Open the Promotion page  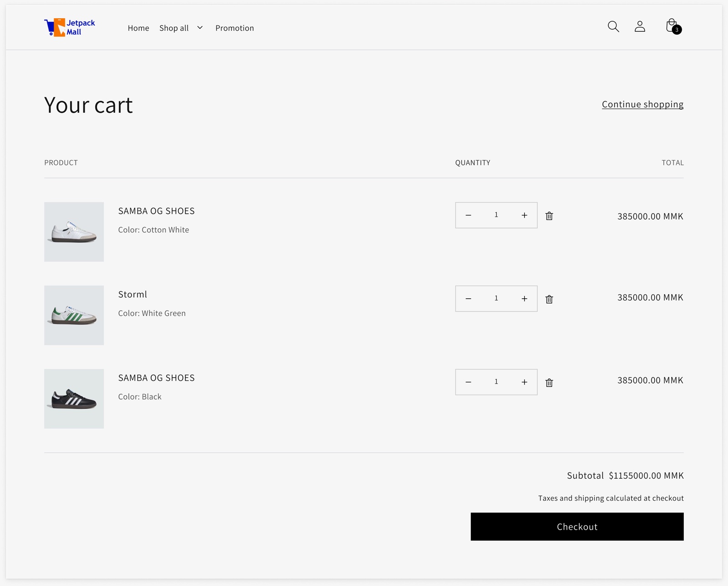coord(235,28)
